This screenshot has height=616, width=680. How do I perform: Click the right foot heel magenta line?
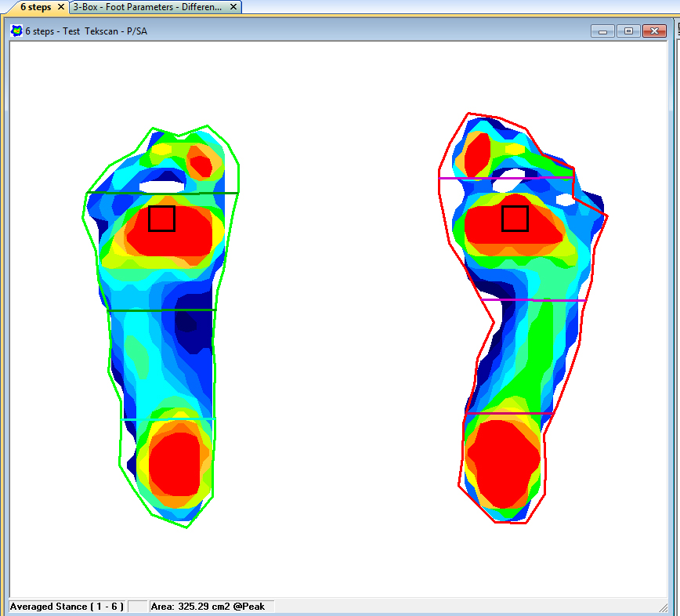(509, 414)
